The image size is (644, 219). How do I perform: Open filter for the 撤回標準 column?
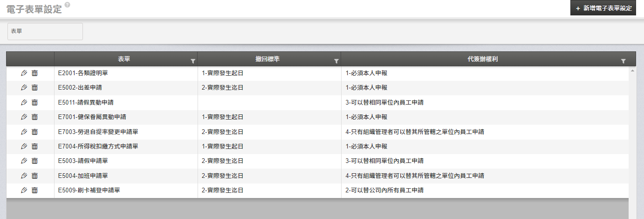point(336,61)
